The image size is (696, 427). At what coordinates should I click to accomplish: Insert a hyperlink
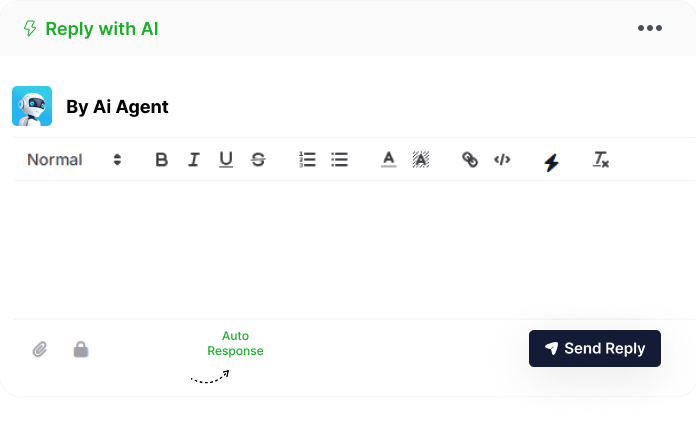pos(470,159)
